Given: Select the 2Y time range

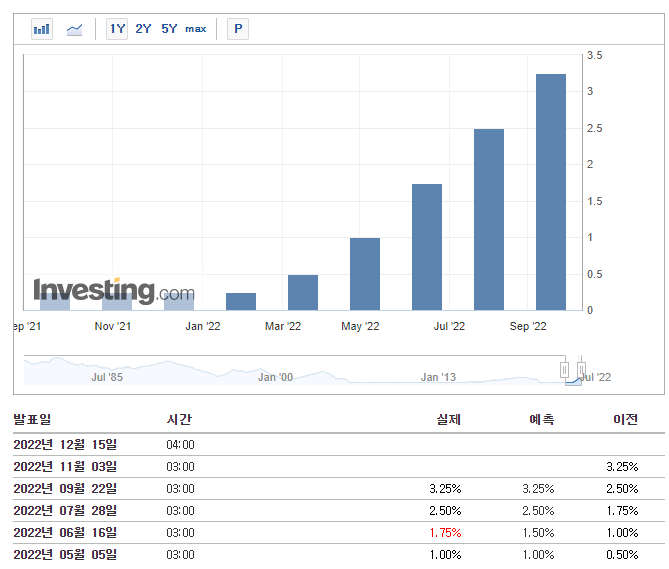Looking at the screenshot, I should pyautogui.click(x=143, y=29).
